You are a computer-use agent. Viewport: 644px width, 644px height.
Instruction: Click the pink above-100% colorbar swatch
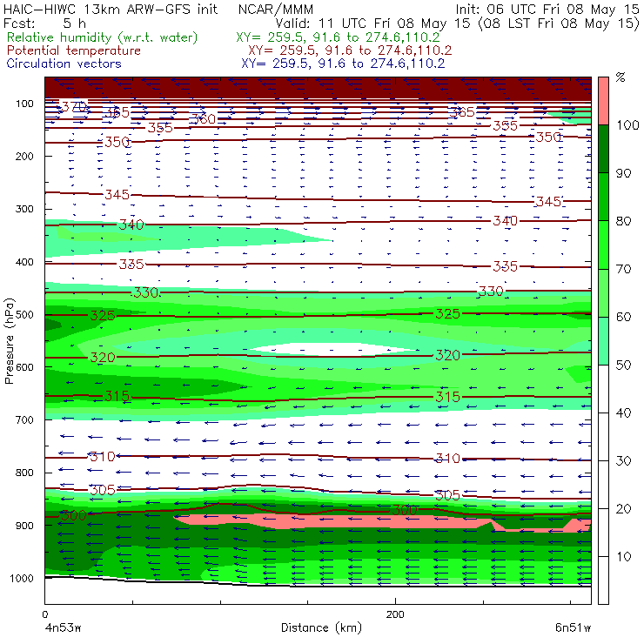tap(603, 101)
